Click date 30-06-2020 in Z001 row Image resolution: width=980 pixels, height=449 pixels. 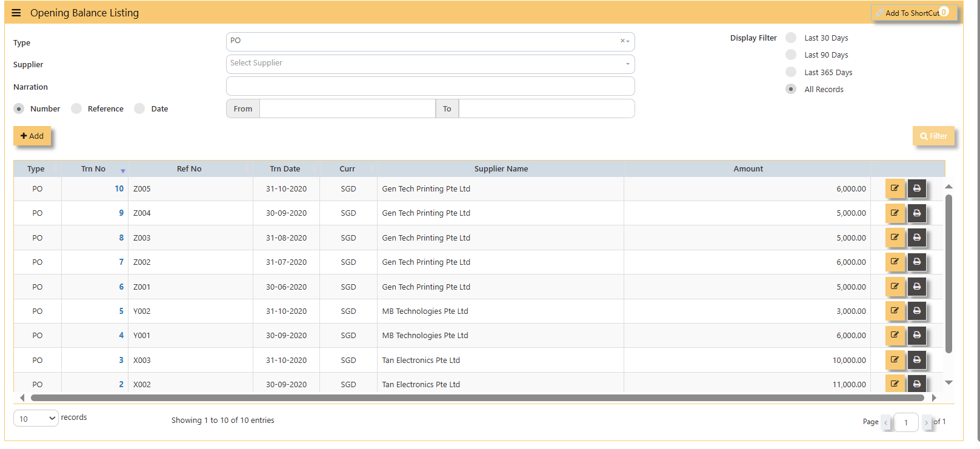[x=286, y=287]
